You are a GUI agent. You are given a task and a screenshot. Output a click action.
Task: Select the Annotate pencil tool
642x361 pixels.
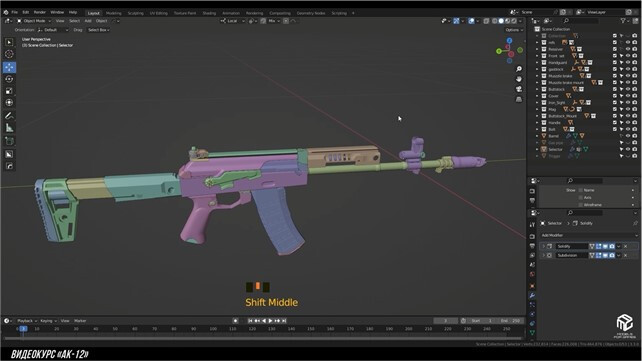click(x=9, y=116)
